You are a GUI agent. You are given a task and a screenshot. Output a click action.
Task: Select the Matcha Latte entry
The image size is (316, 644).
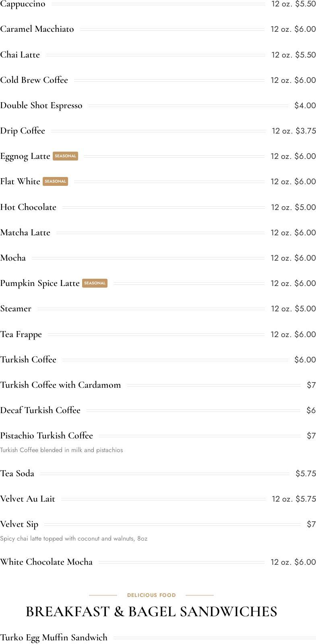point(25,232)
